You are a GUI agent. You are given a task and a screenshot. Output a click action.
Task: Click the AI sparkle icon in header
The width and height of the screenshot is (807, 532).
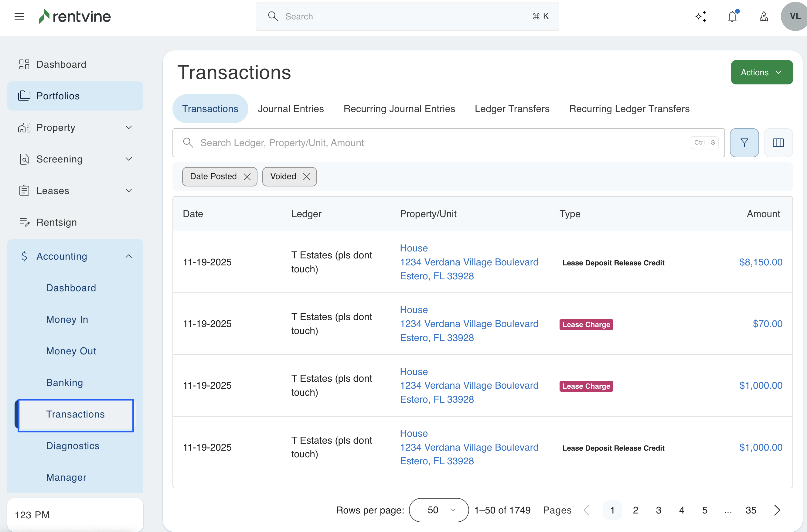coord(701,16)
